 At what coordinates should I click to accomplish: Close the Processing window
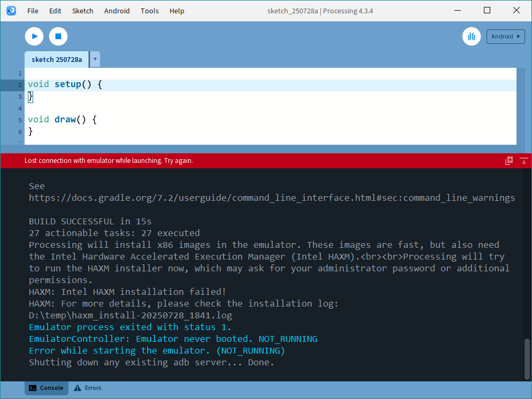pyautogui.click(x=516, y=11)
